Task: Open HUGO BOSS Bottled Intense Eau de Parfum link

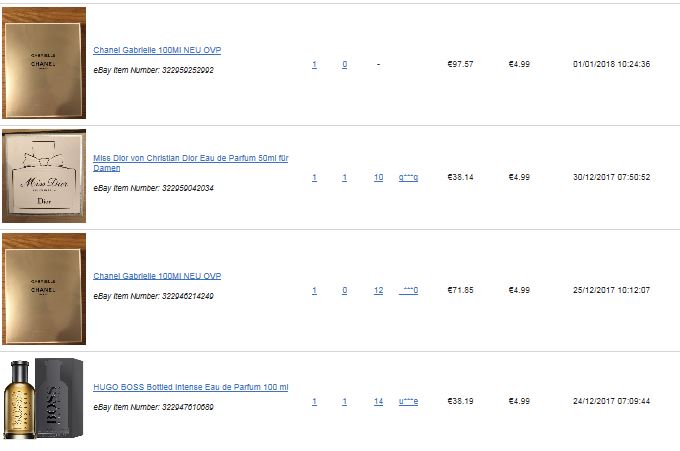Action: click(190, 387)
